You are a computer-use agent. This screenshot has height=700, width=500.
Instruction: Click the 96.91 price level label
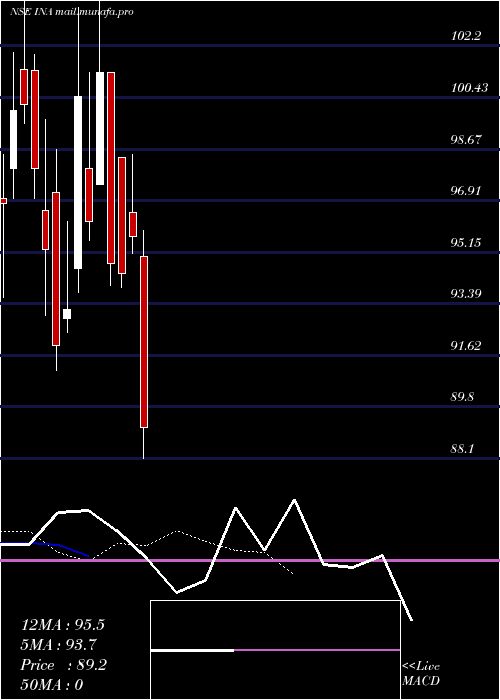click(466, 191)
